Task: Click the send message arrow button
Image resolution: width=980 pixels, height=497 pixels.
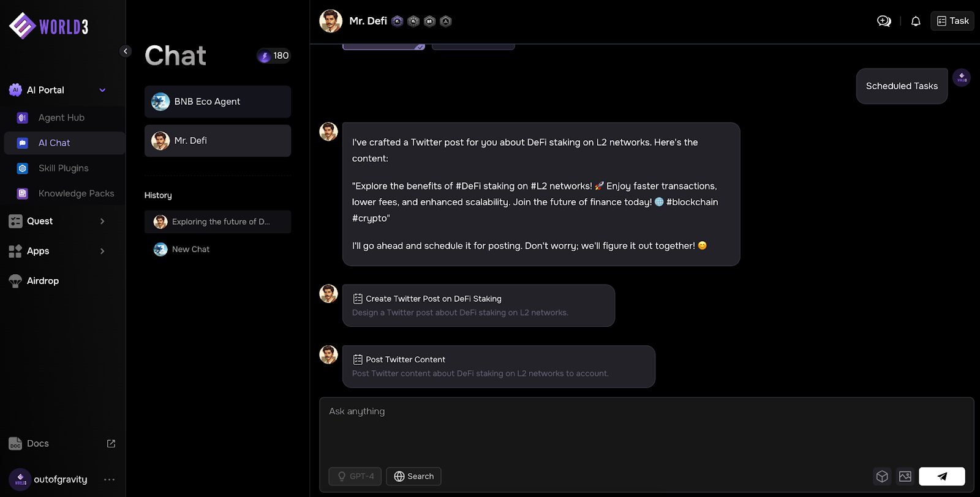Action: click(941, 476)
